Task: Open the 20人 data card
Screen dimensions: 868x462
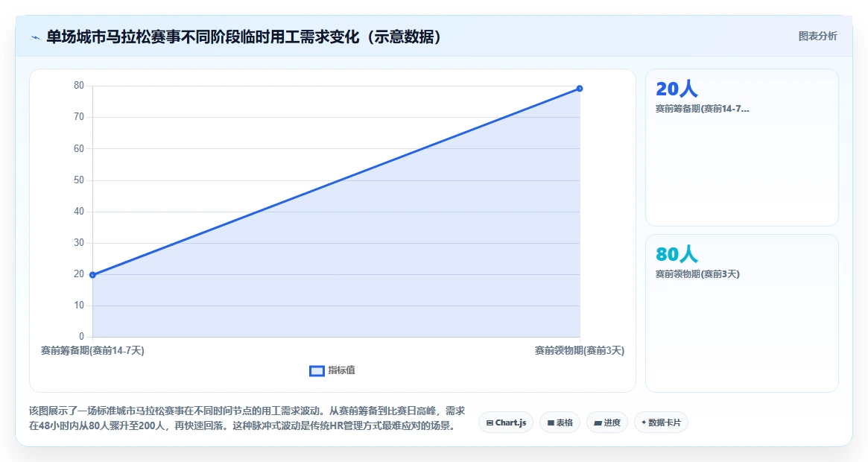Action: coord(742,148)
